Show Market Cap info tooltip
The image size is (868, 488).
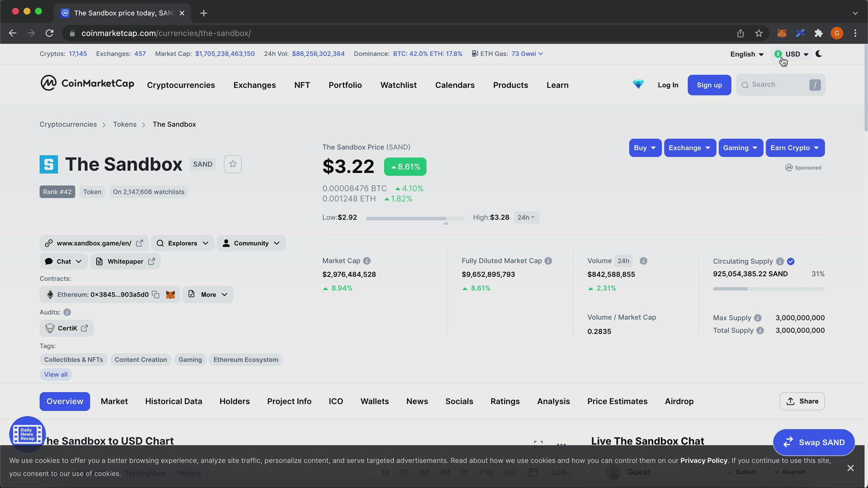(367, 261)
